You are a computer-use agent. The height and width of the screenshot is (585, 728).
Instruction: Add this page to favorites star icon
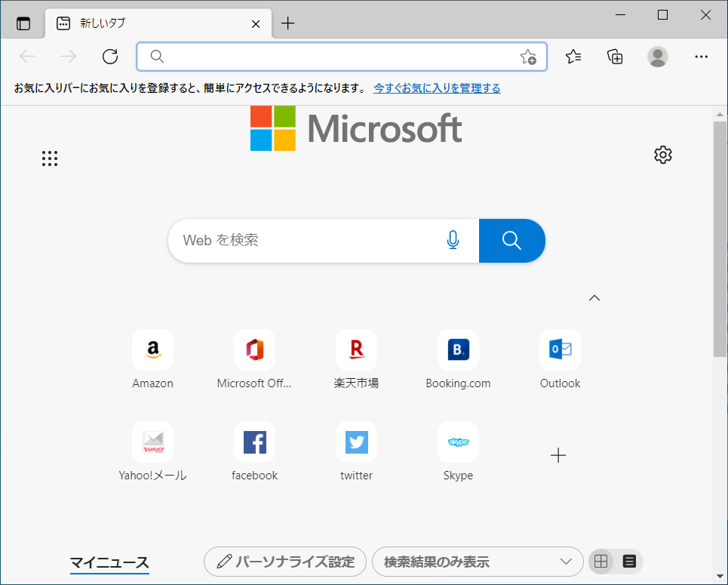(528, 57)
